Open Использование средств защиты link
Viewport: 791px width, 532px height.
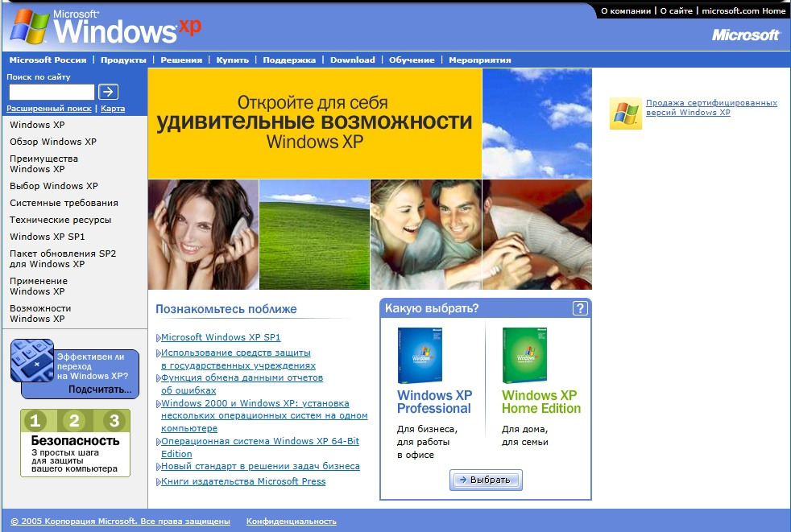[238, 359]
